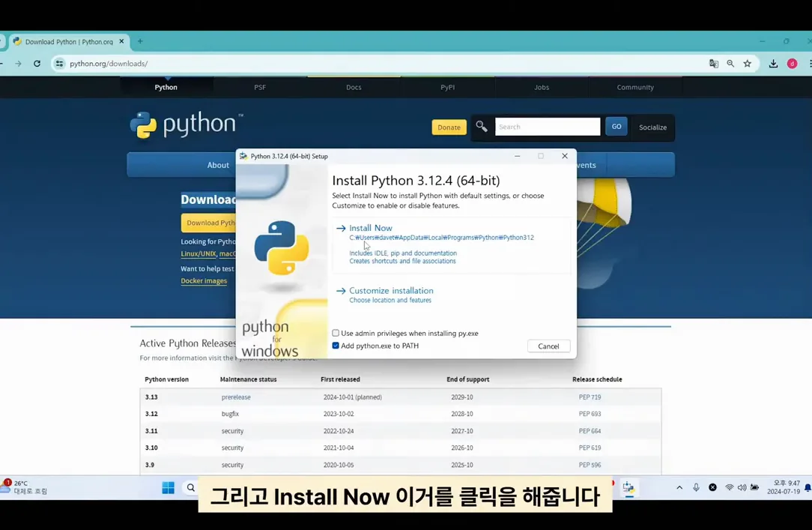Select the 2023-10-02 first released cell

point(339,414)
